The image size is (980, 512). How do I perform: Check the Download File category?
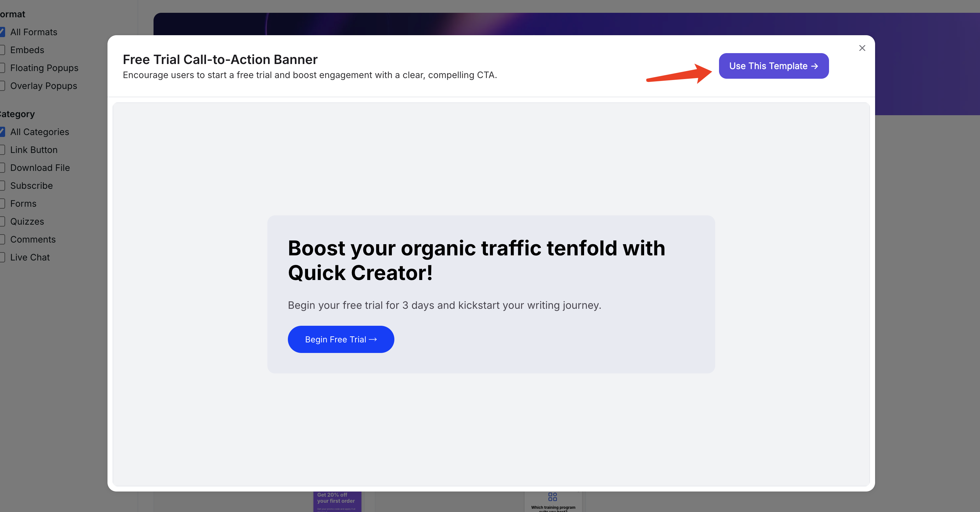click(x=2, y=167)
